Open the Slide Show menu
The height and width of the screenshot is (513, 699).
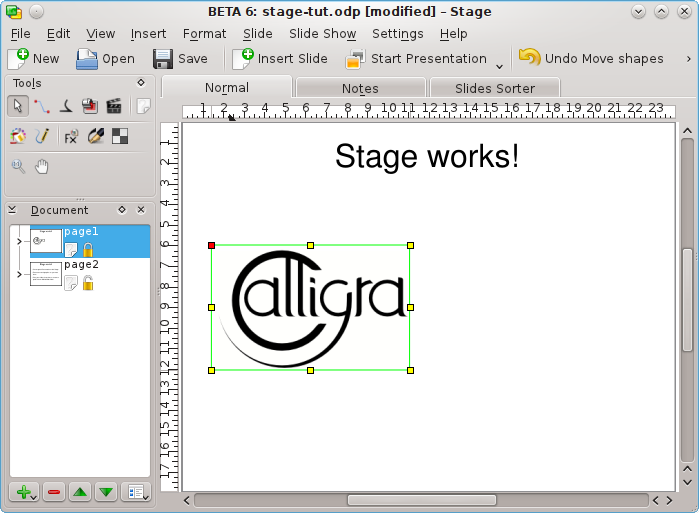[x=322, y=33]
